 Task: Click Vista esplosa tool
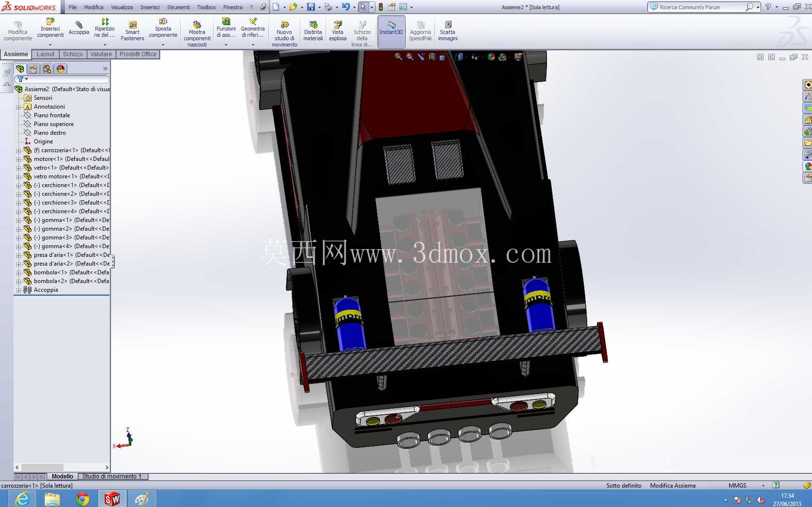coord(338,31)
